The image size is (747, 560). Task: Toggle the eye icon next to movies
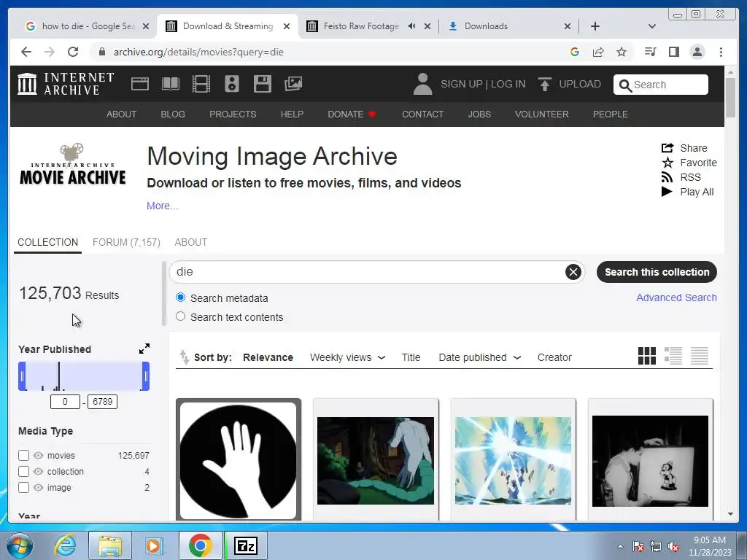39,455
